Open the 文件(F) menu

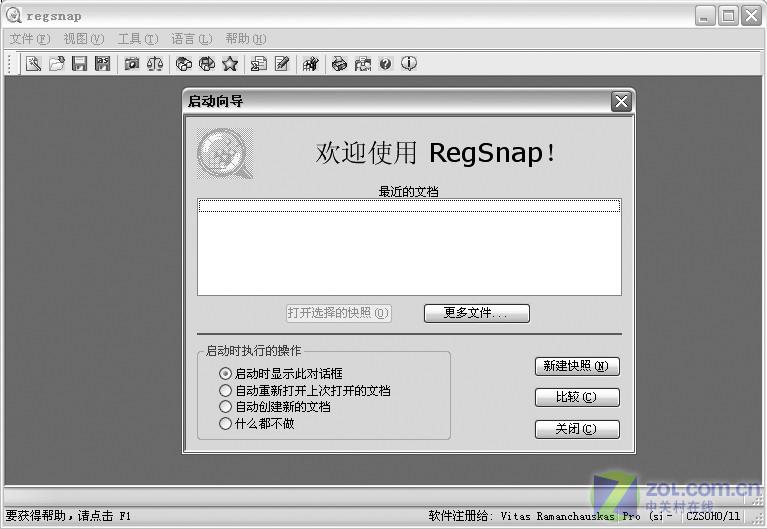[30, 39]
